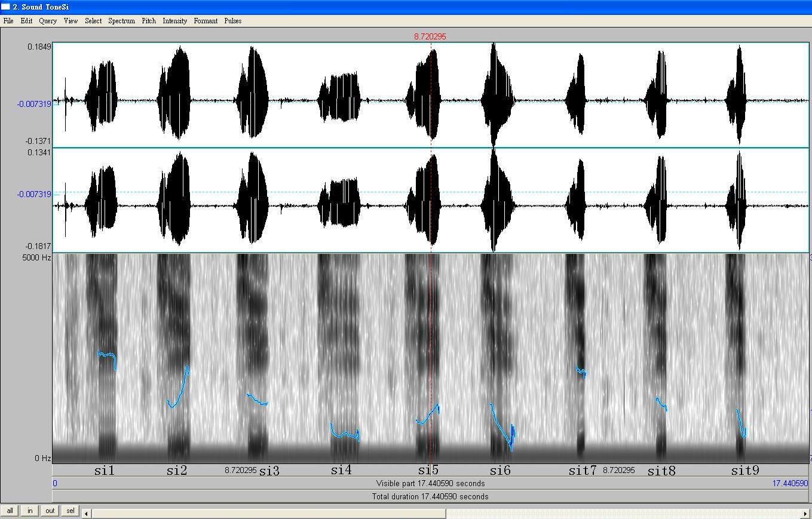Image resolution: width=812 pixels, height=519 pixels.
Task: Click the sit8 label
Action: 661,471
